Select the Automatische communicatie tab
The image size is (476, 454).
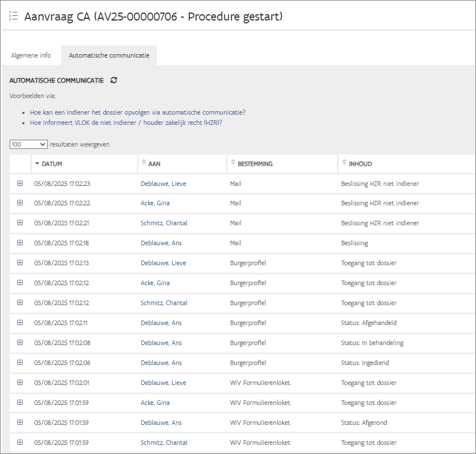(109, 55)
